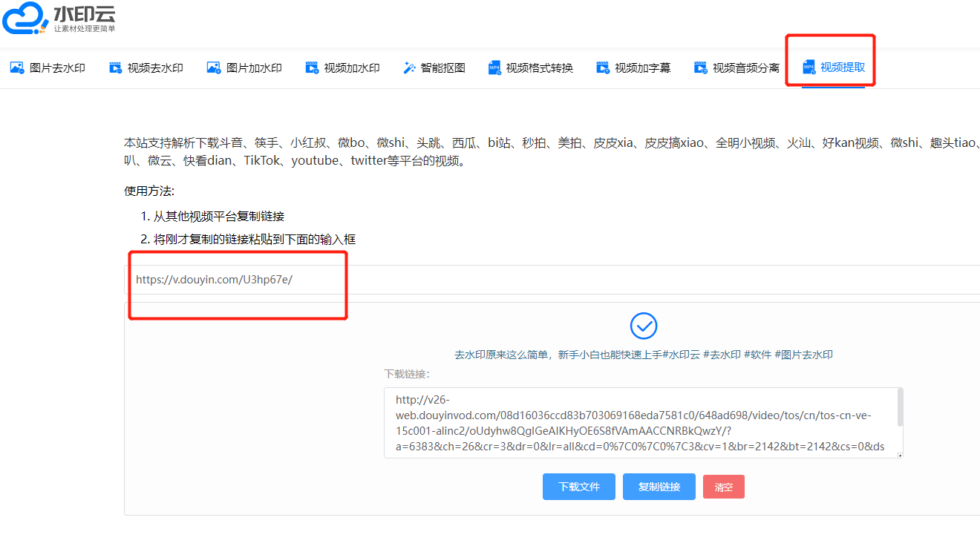
Task: Click the 本站支持解析下载 description paragraph
Action: pos(552,151)
